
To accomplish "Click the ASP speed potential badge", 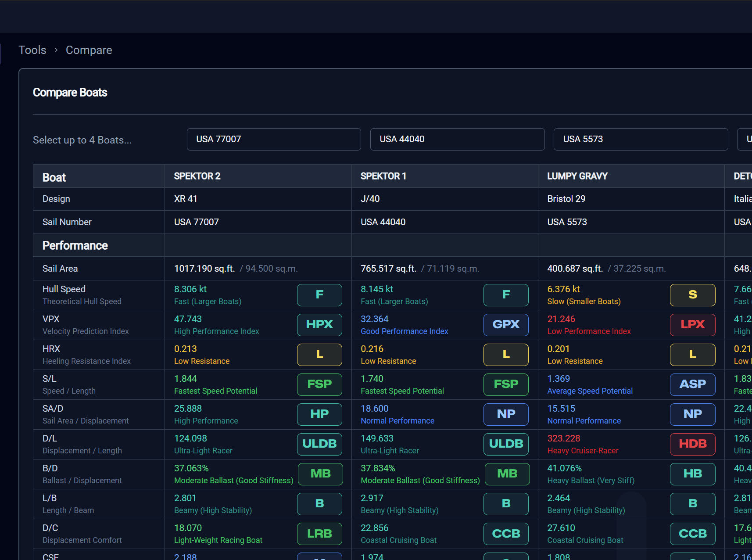I will point(692,384).
